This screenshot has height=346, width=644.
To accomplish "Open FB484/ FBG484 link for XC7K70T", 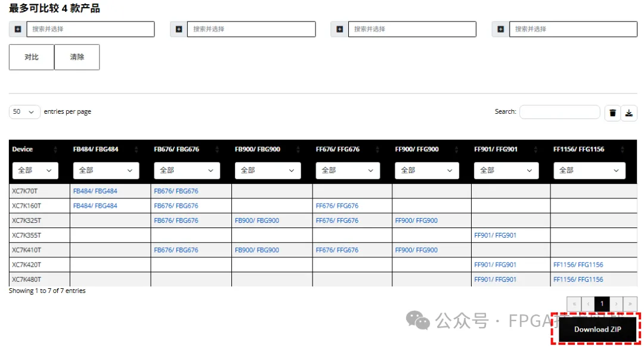I will [x=95, y=191].
